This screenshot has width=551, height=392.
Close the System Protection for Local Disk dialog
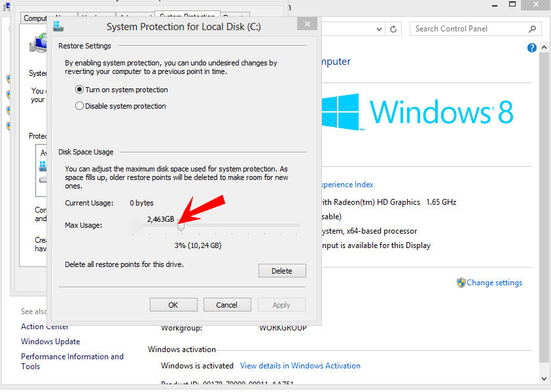tap(307, 24)
